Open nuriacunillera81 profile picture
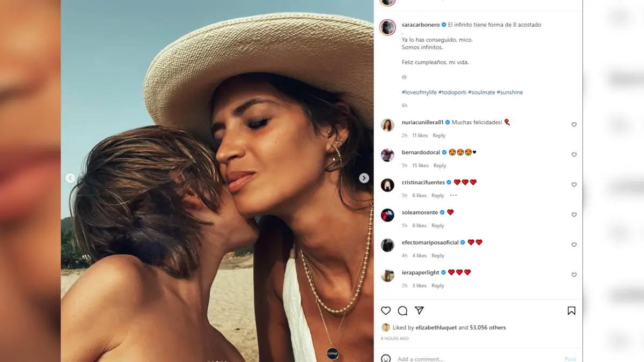The height and width of the screenshot is (362, 644). [387, 125]
